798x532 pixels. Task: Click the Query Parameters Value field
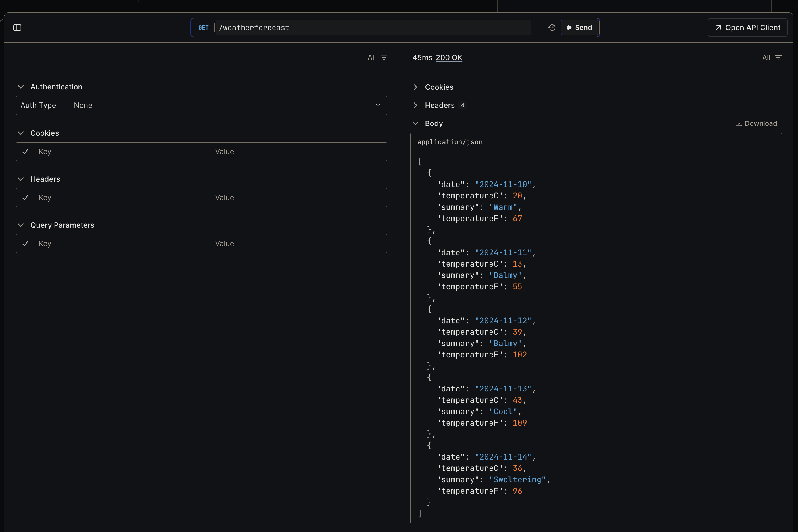click(298, 244)
